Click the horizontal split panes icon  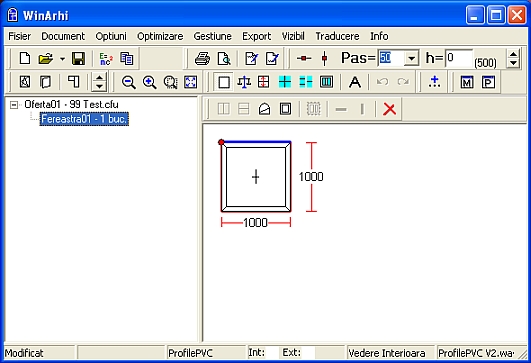click(244, 109)
